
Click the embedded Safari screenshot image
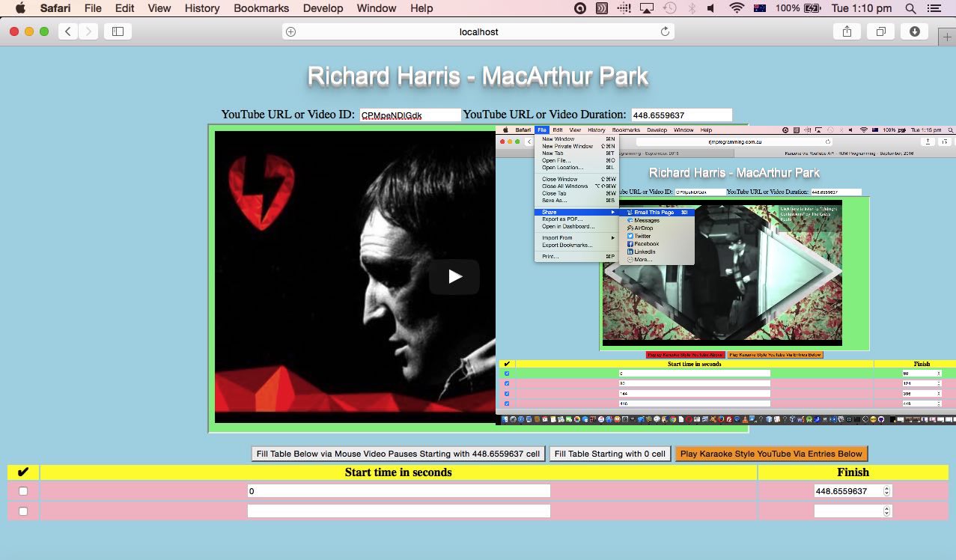pos(725,274)
